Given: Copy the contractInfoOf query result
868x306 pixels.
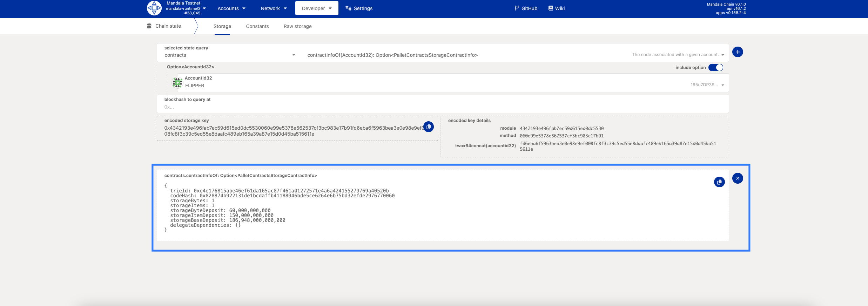Looking at the screenshot, I should point(719,182).
